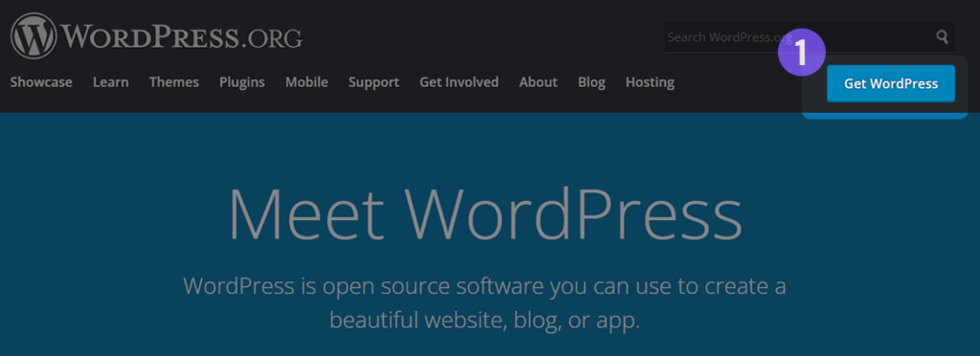The image size is (980, 356).
Task: Click the 'WordPress is open source software' sentence
Action: coord(484,287)
